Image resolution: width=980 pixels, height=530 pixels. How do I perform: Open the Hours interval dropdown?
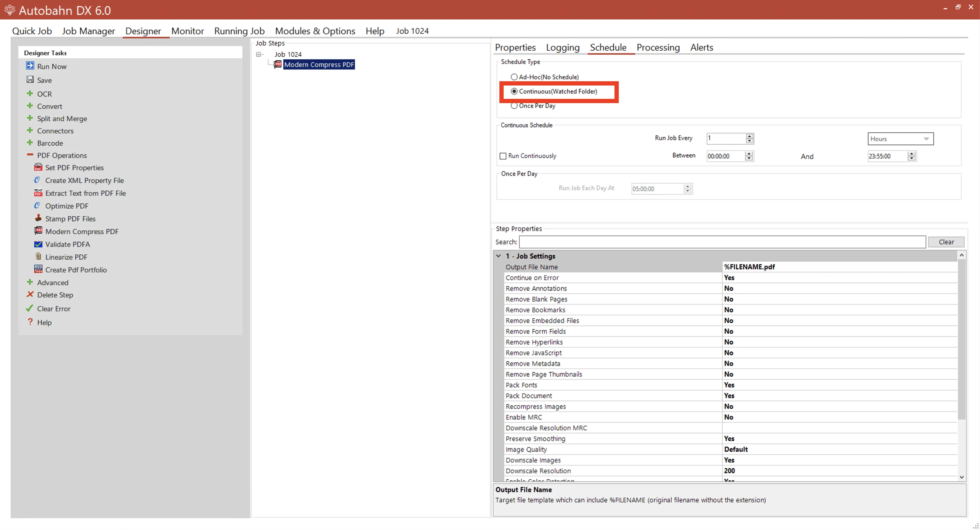[926, 139]
